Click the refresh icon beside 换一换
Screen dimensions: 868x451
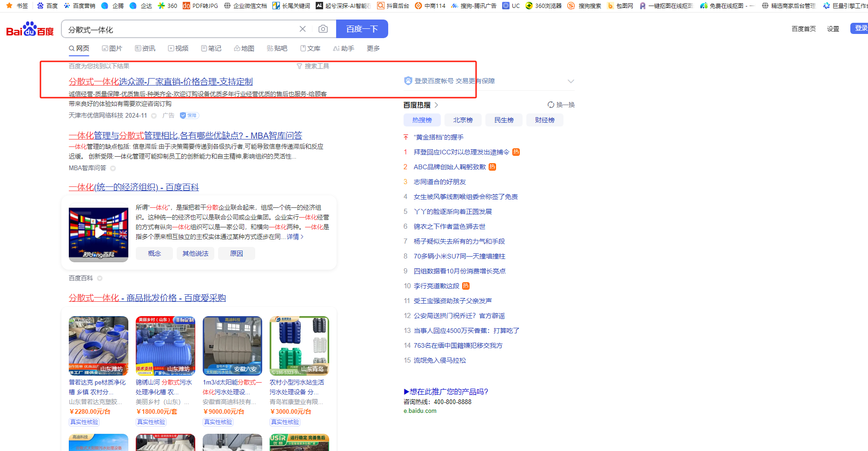[550, 105]
